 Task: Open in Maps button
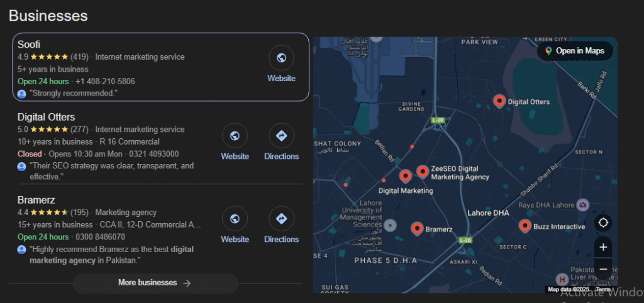pyautogui.click(x=575, y=51)
